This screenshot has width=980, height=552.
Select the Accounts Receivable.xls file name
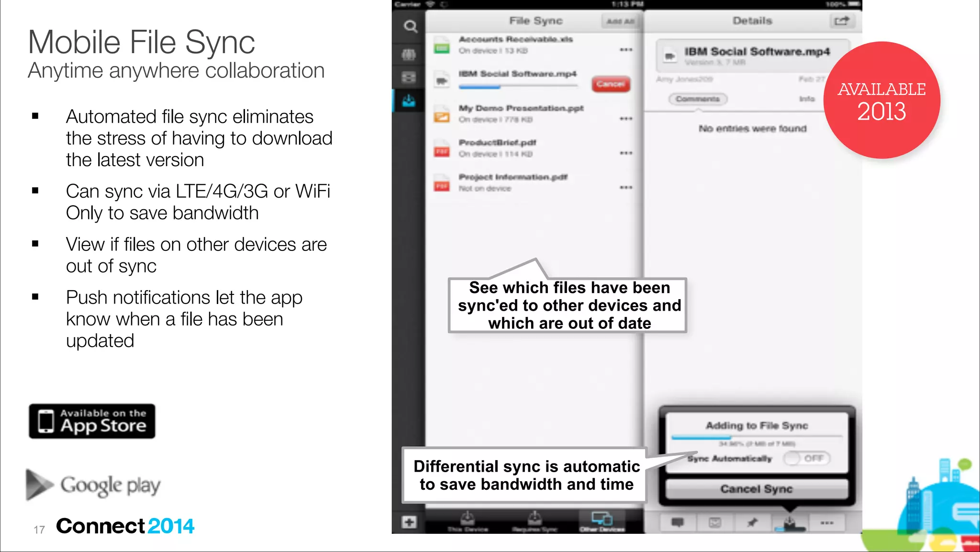516,39
